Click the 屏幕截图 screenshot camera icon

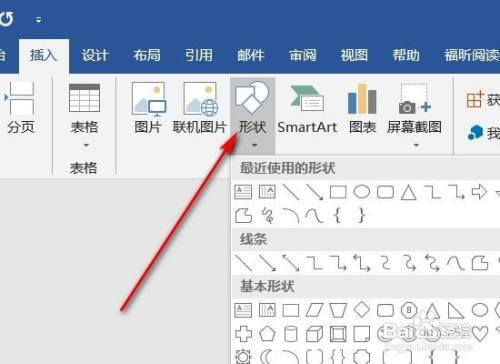click(414, 99)
